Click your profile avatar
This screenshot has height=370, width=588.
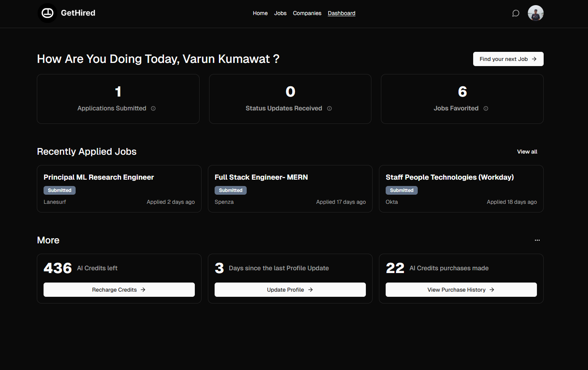point(535,13)
